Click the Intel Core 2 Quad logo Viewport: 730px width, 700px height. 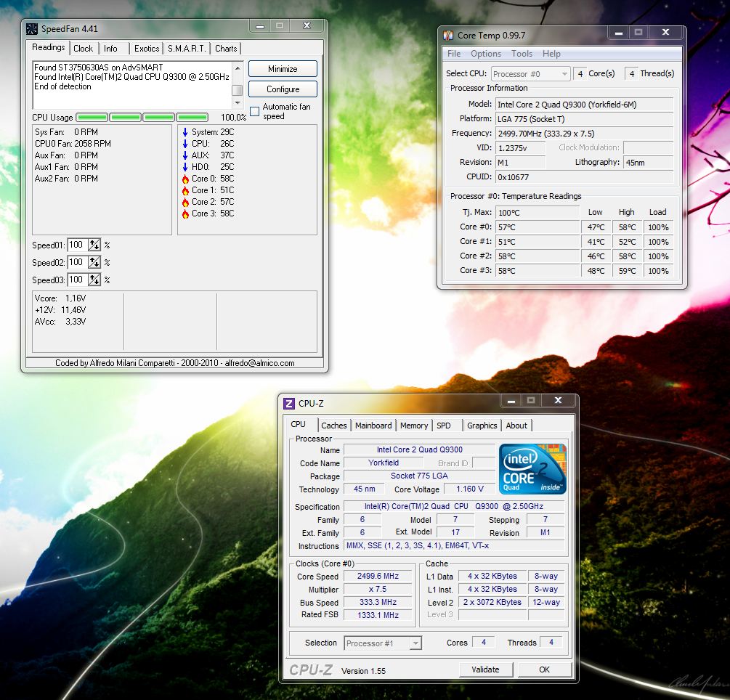tap(532, 469)
